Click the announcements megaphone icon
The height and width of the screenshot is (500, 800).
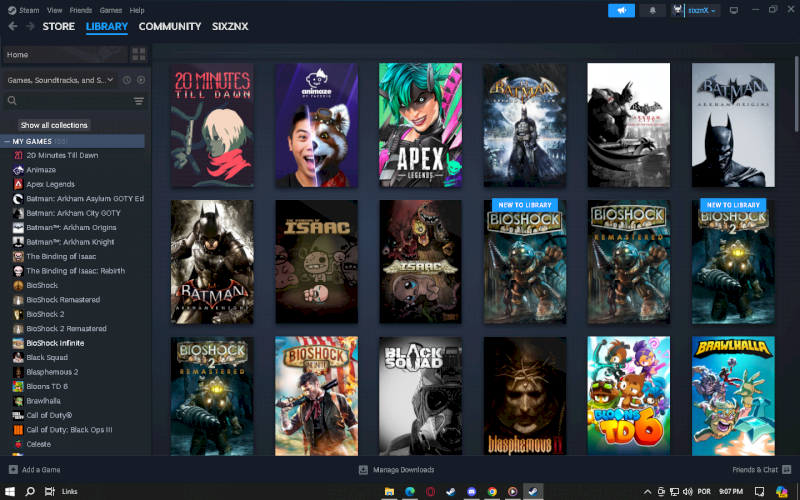click(621, 10)
